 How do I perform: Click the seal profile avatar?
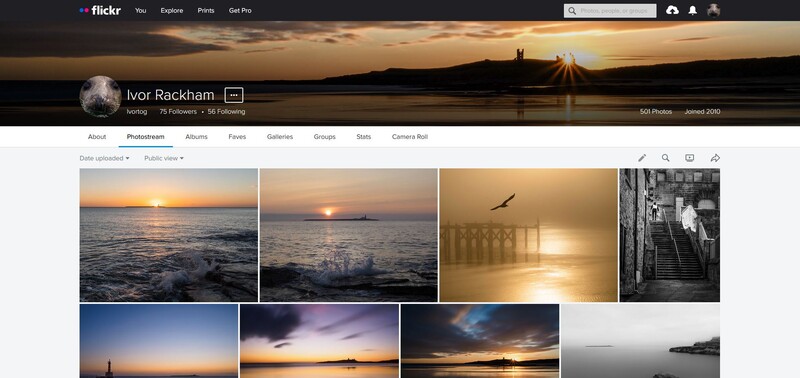tap(101, 96)
